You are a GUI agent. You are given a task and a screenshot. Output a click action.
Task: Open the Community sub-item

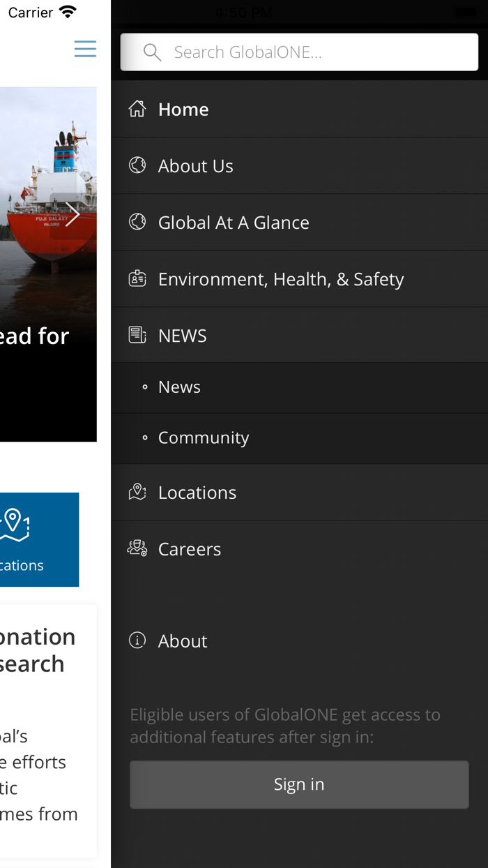pos(204,437)
